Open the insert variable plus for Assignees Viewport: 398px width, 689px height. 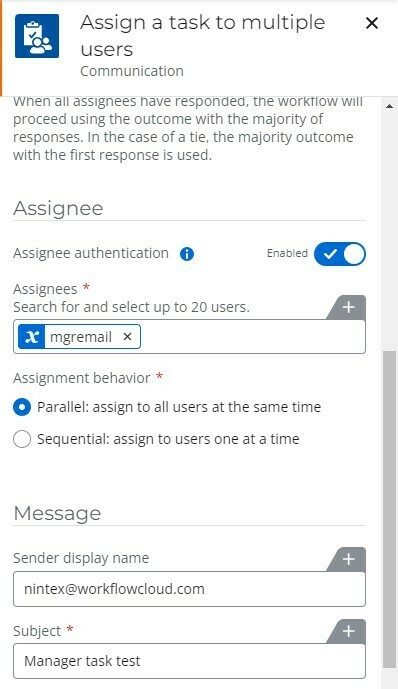[x=348, y=307]
